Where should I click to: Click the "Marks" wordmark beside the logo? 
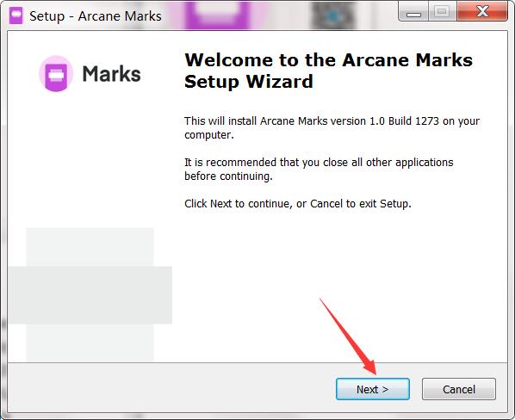112,74
